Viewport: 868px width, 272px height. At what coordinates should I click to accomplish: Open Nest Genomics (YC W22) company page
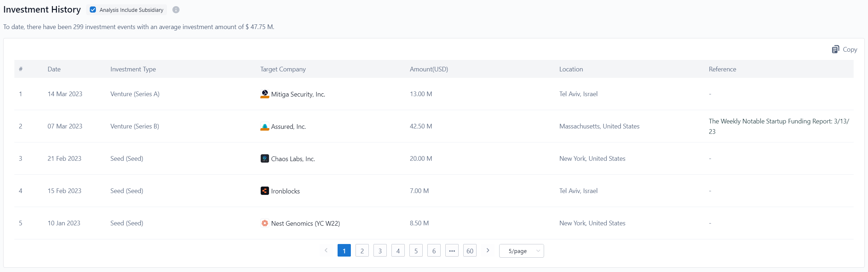pyautogui.click(x=305, y=224)
